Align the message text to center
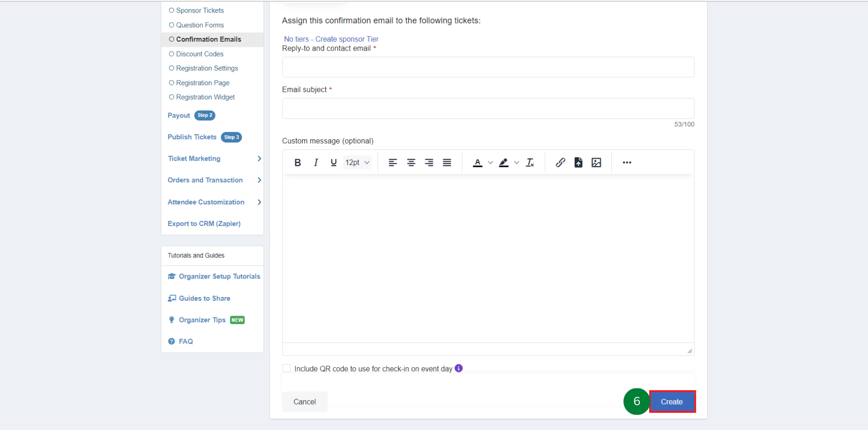 pos(411,162)
